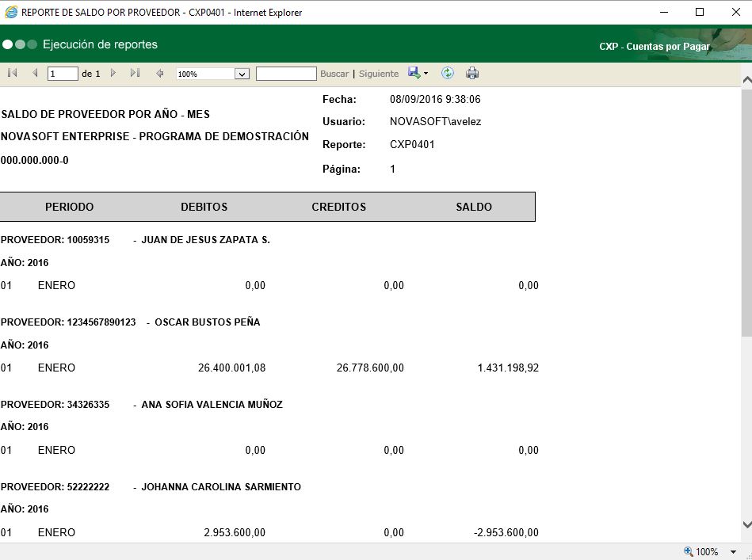Click the CREDITOS column header
The image size is (752, 560).
(x=338, y=207)
